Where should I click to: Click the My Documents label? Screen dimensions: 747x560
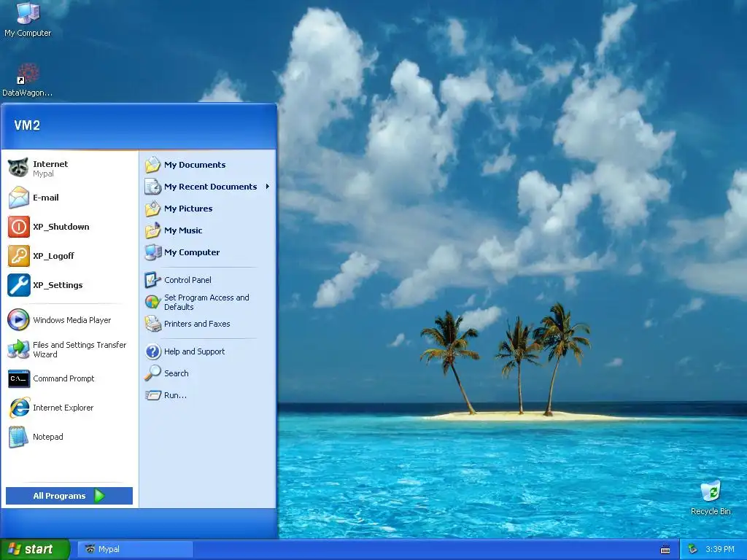point(195,165)
